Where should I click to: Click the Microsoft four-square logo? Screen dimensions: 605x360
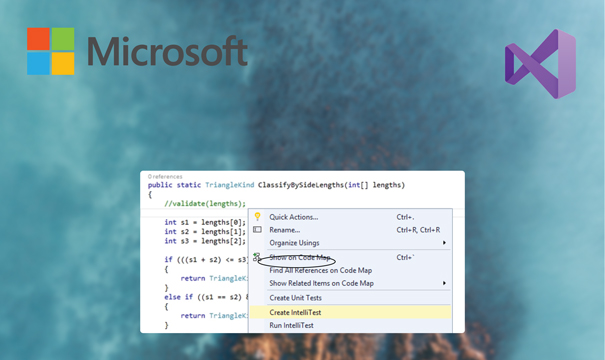pyautogui.click(x=51, y=51)
